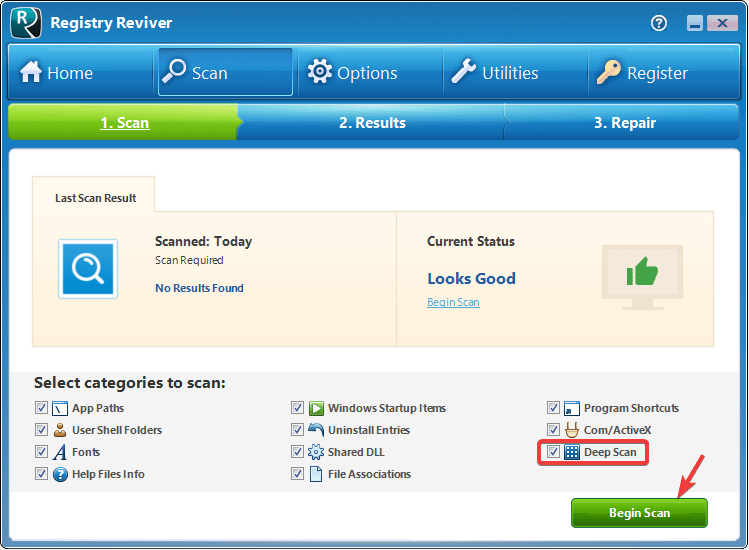The width and height of the screenshot is (749, 550).
Task: Click the App Paths label
Action: [x=98, y=408]
